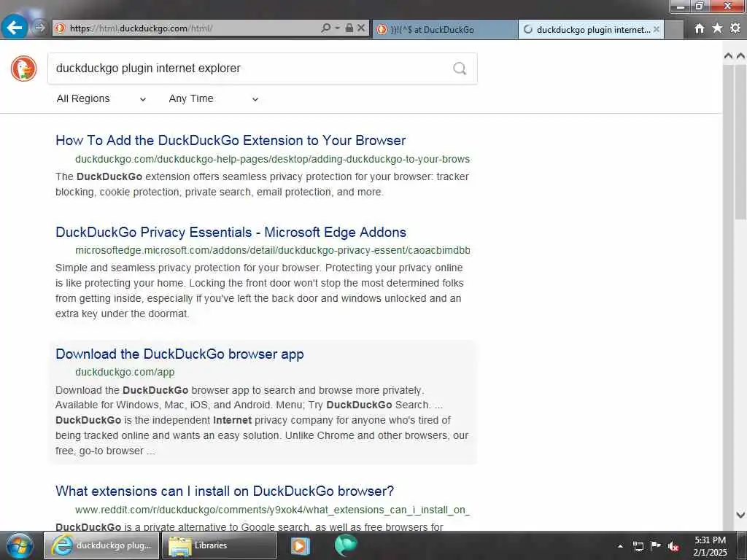Launch Windows Media Player from taskbar
This screenshot has height=560, width=747.
(300, 545)
